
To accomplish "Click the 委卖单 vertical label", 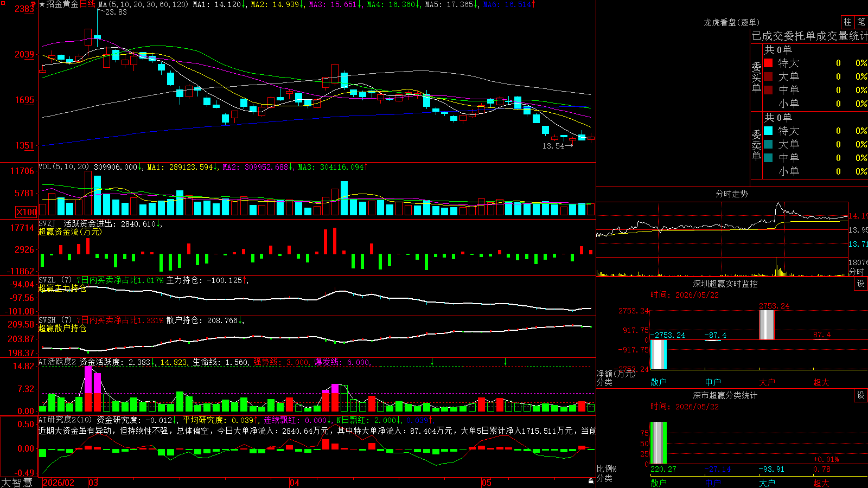I will click(x=756, y=145).
